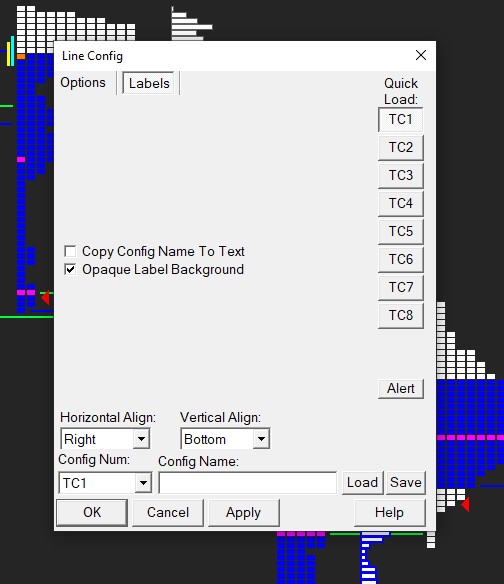This screenshot has height=584, width=504.
Task: Uncheck Opaque Label Background
Action: (70, 269)
